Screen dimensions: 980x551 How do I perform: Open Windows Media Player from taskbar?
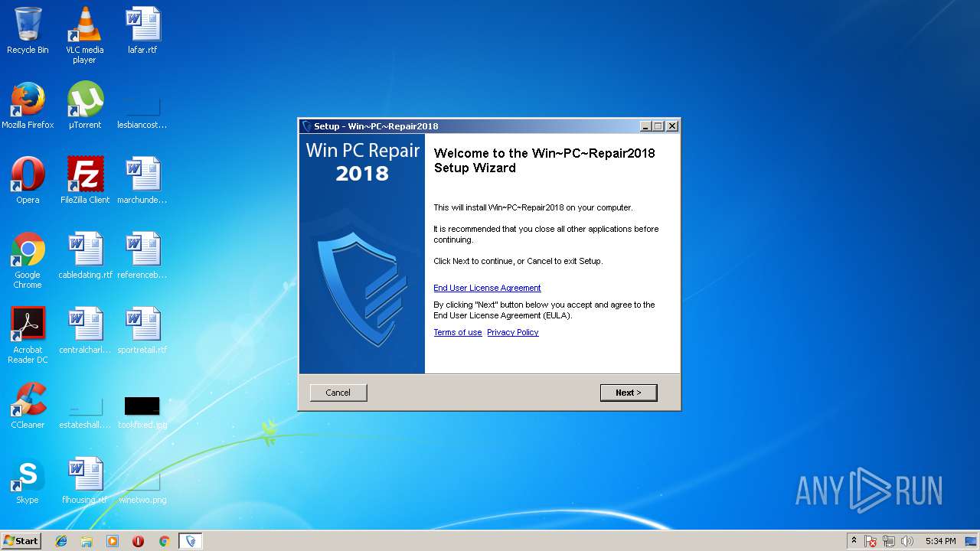point(113,541)
